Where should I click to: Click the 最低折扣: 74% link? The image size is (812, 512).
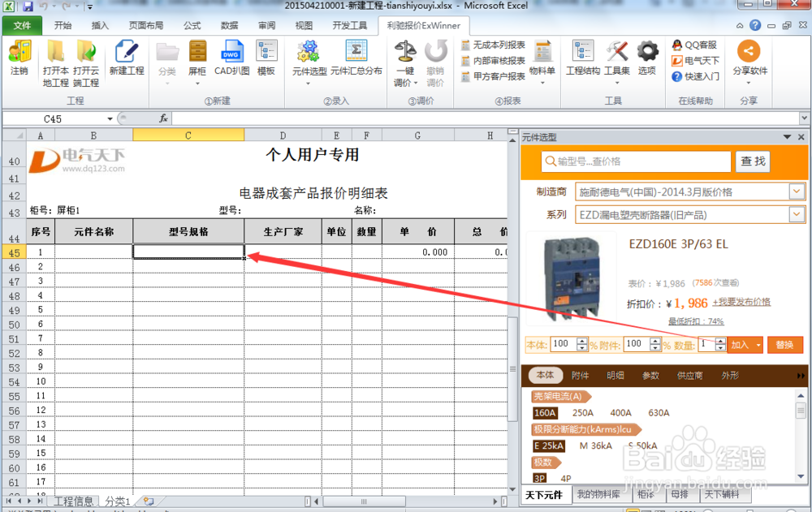click(696, 321)
